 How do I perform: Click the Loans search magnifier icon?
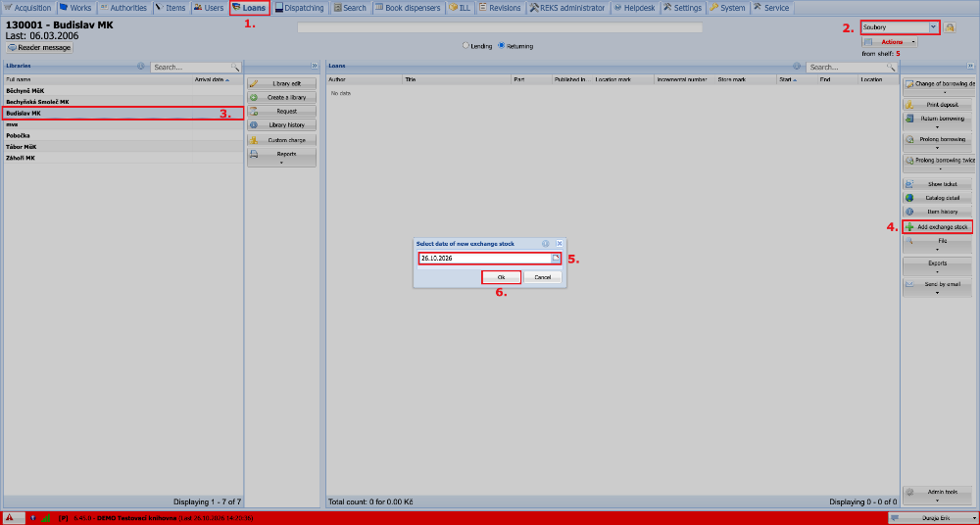892,67
